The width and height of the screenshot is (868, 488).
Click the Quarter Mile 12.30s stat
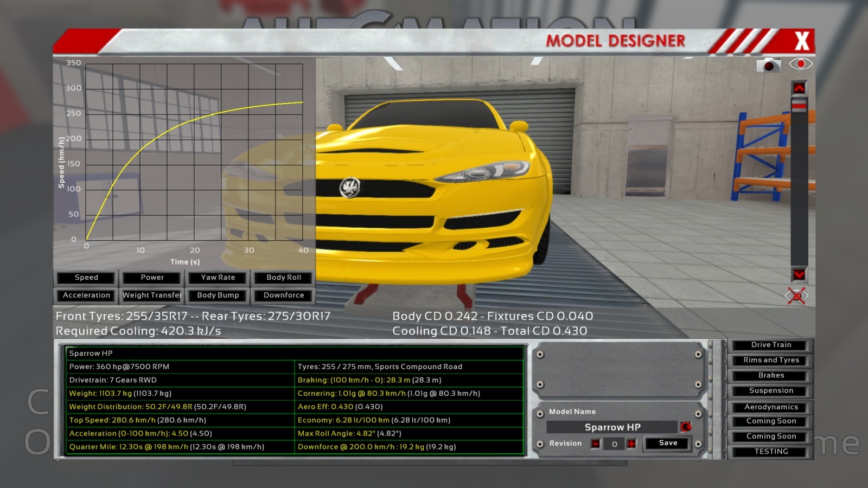click(x=180, y=447)
